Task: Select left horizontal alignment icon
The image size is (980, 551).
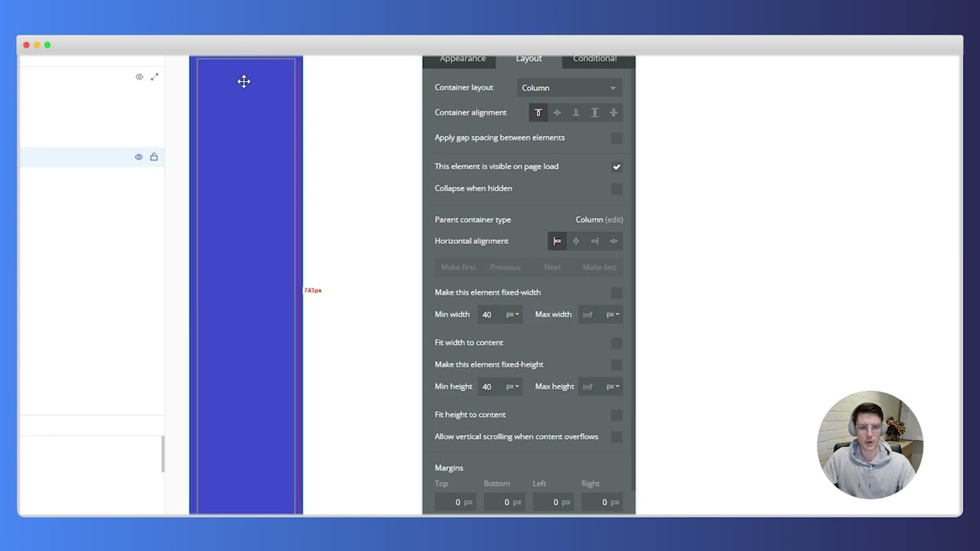Action: (x=557, y=241)
